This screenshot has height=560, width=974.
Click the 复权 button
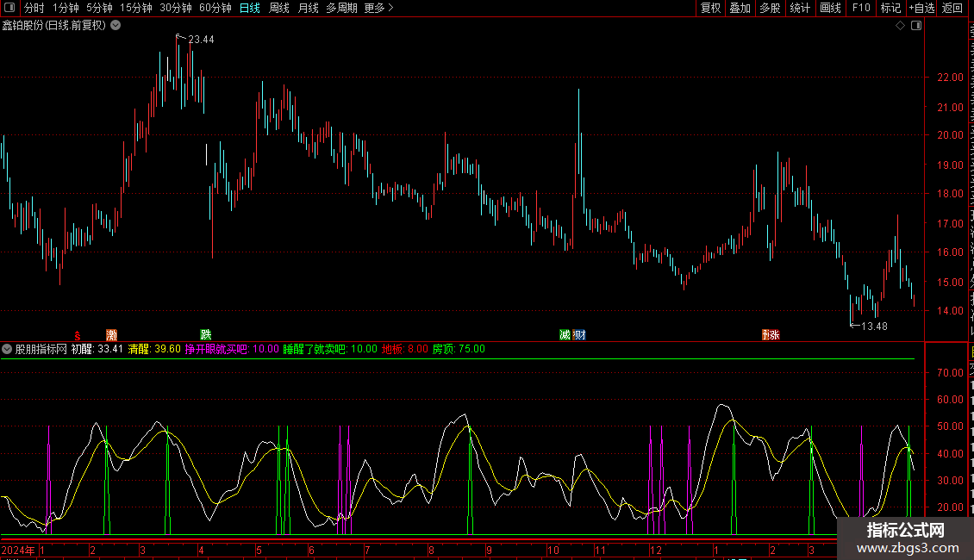[710, 9]
